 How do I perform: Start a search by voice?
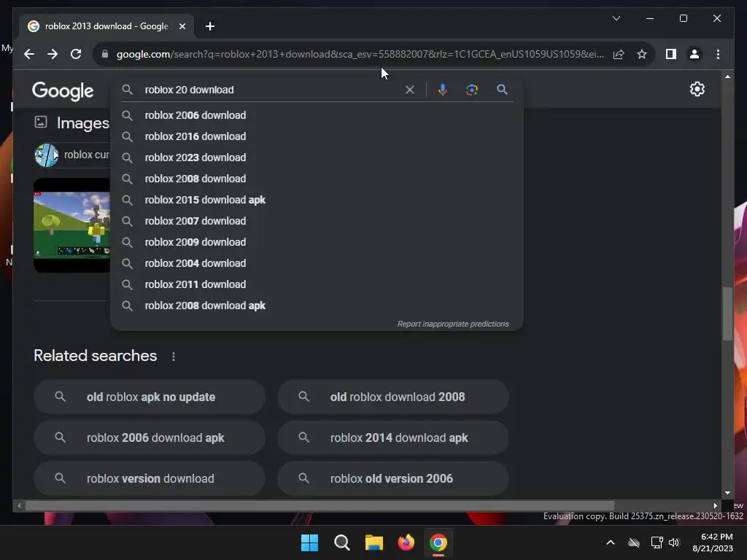[x=443, y=90]
